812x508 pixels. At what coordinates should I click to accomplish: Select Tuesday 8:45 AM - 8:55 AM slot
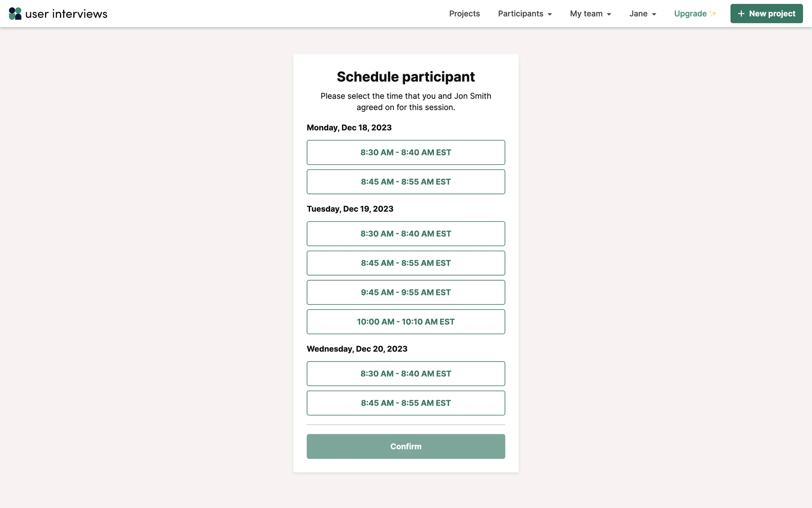coord(406,263)
